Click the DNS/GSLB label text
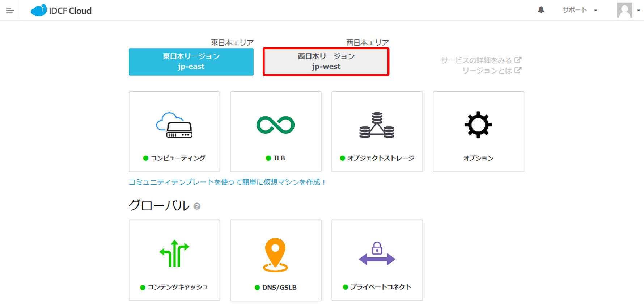 click(279, 287)
